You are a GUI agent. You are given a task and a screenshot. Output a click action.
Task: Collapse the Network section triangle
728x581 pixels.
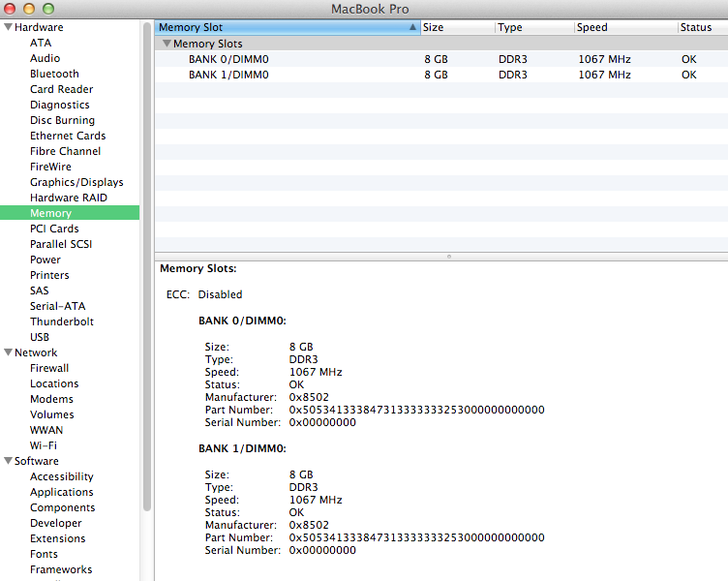pos(8,352)
